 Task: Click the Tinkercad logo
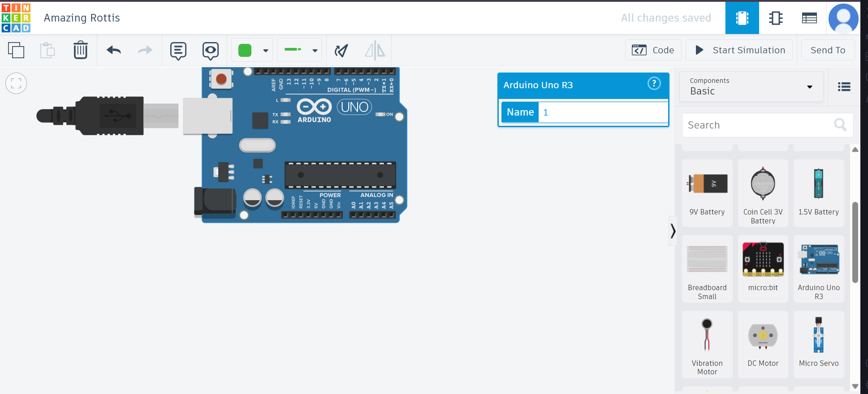[16, 18]
